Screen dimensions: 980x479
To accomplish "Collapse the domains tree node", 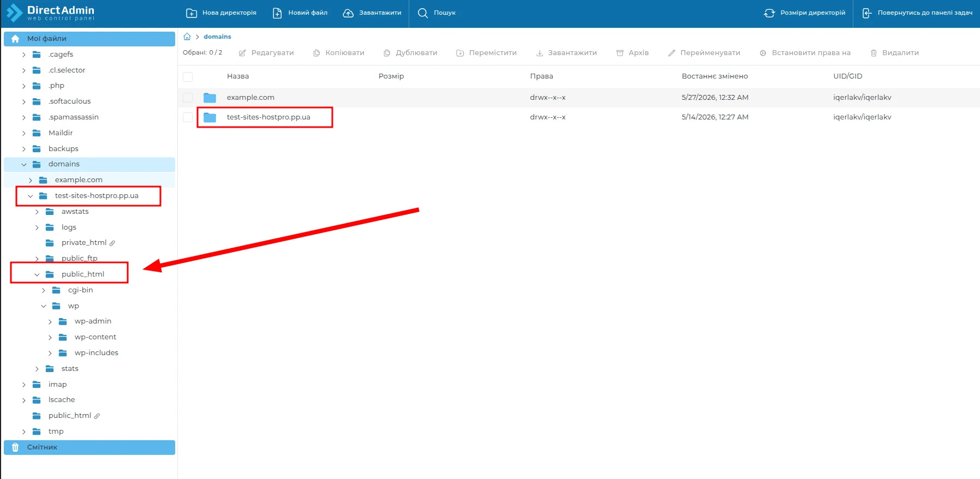I will (23, 165).
